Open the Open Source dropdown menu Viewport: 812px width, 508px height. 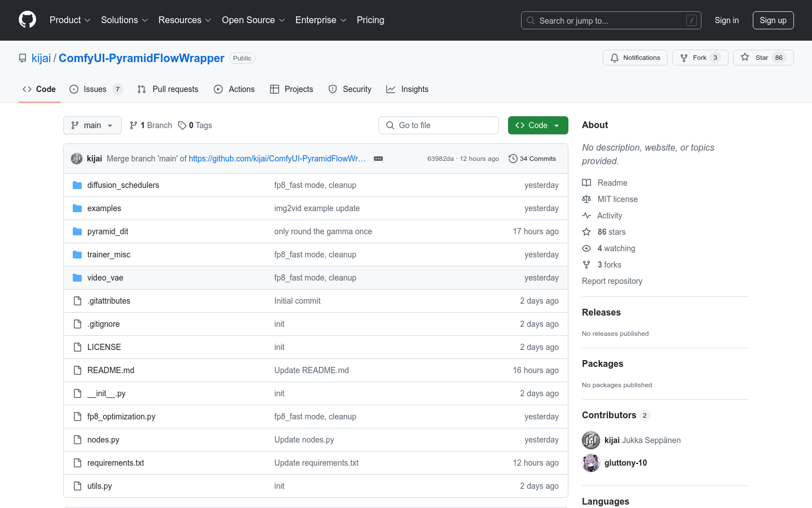coord(254,20)
